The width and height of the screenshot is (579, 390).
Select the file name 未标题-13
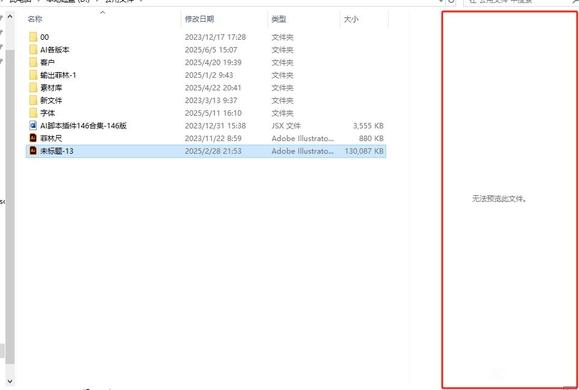tap(56, 151)
